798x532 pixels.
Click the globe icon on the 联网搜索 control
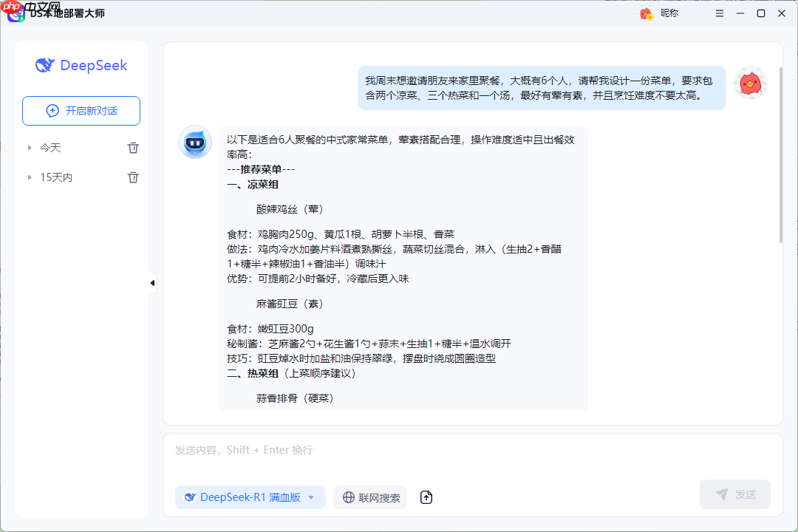coord(347,497)
